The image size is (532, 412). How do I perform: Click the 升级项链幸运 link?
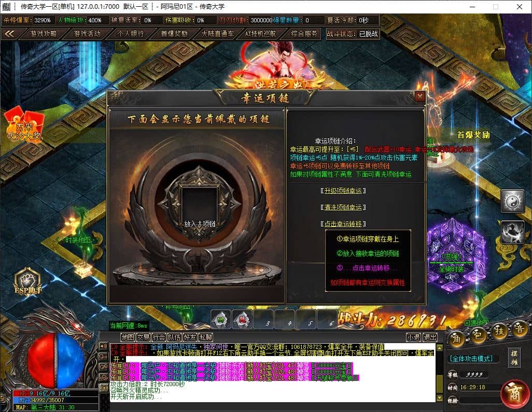(x=343, y=191)
